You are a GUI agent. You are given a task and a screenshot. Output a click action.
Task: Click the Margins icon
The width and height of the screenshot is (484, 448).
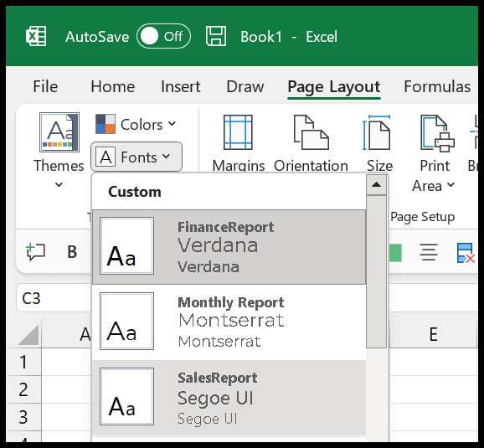click(x=238, y=132)
